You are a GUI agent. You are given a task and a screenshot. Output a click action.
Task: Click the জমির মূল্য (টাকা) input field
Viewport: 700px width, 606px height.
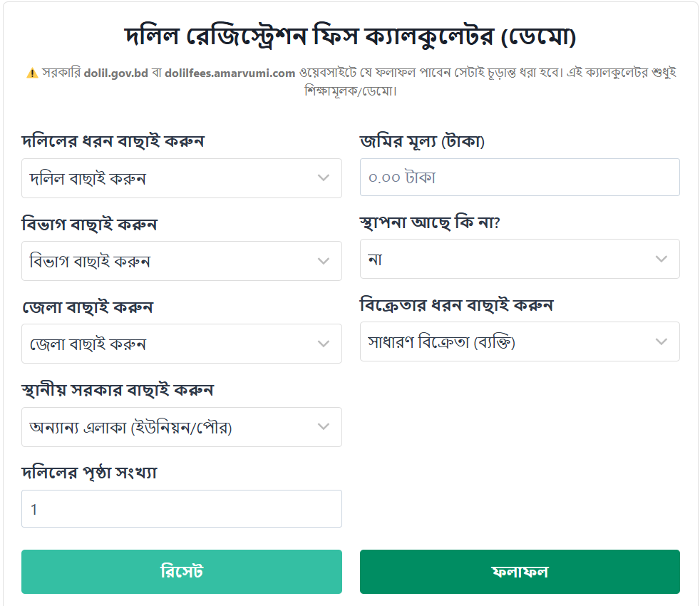(520, 176)
